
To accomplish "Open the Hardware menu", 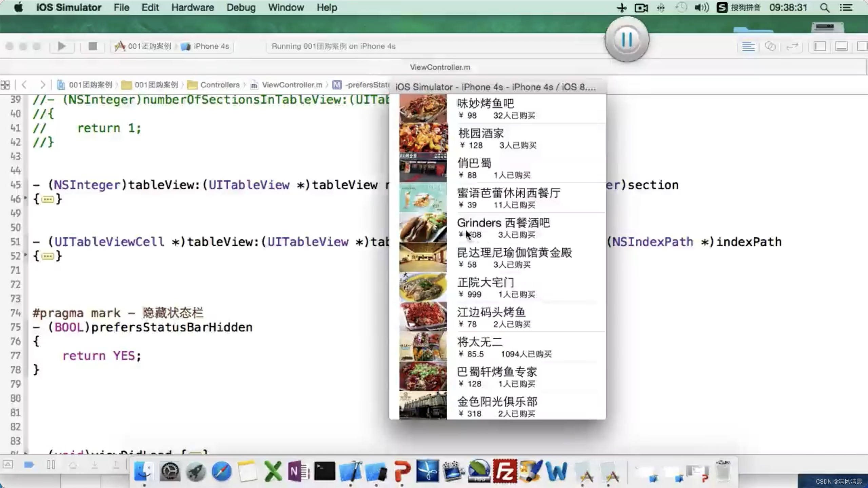I will click(192, 7).
